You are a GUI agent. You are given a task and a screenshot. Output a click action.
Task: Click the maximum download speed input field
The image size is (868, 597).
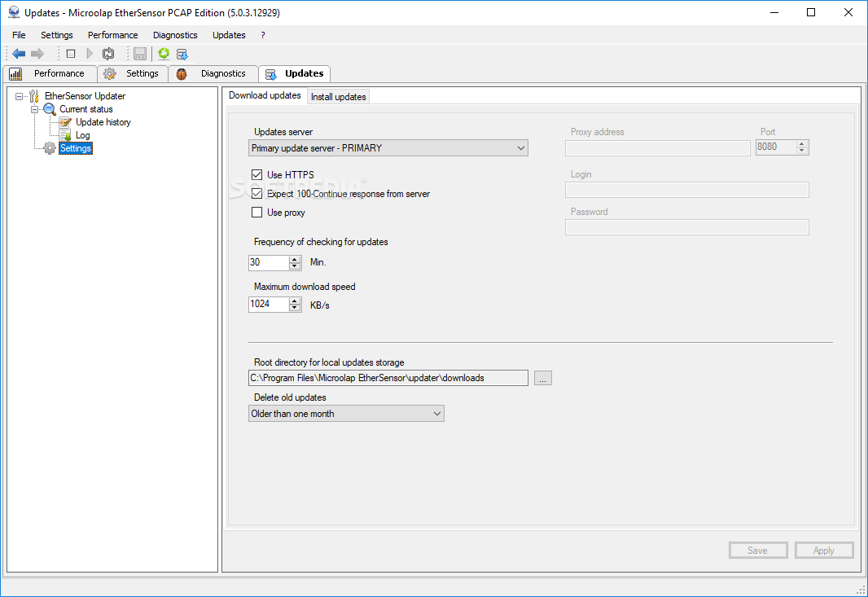click(x=269, y=304)
